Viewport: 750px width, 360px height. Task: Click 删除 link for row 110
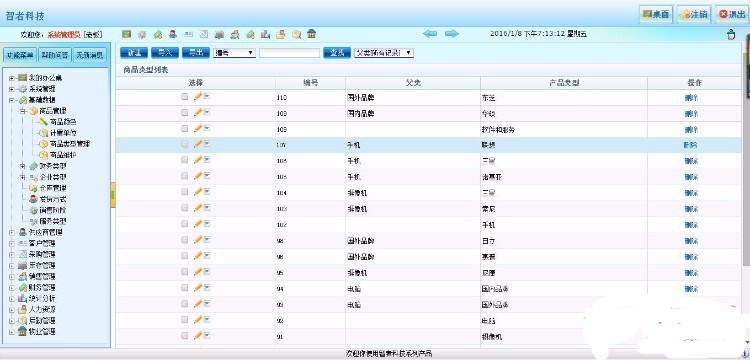pyautogui.click(x=691, y=98)
